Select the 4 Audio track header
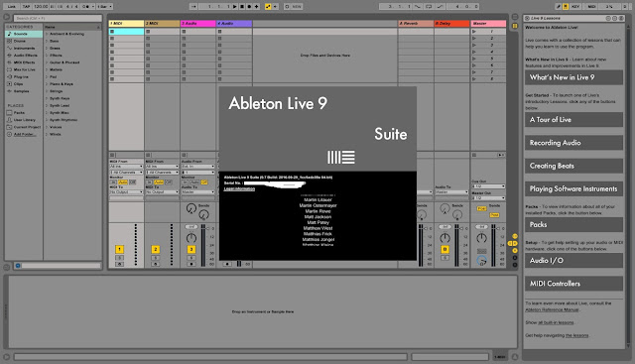635x364 pixels. (234, 24)
